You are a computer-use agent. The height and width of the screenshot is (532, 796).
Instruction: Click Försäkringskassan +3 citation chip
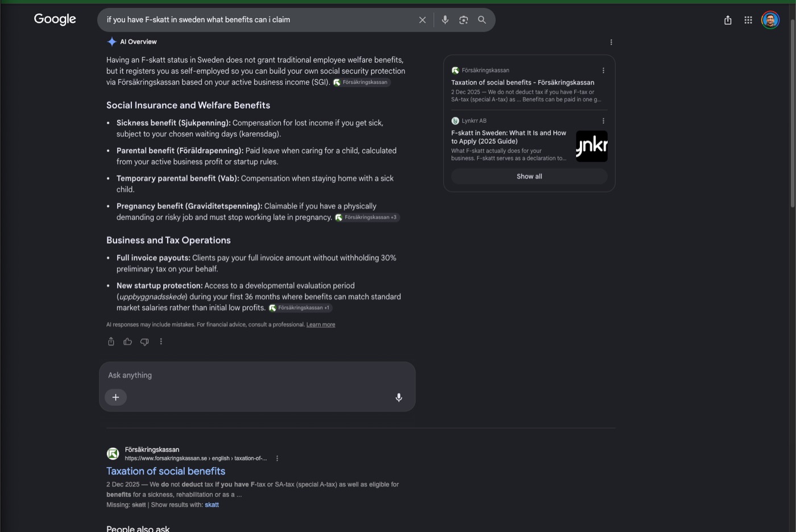coord(367,217)
